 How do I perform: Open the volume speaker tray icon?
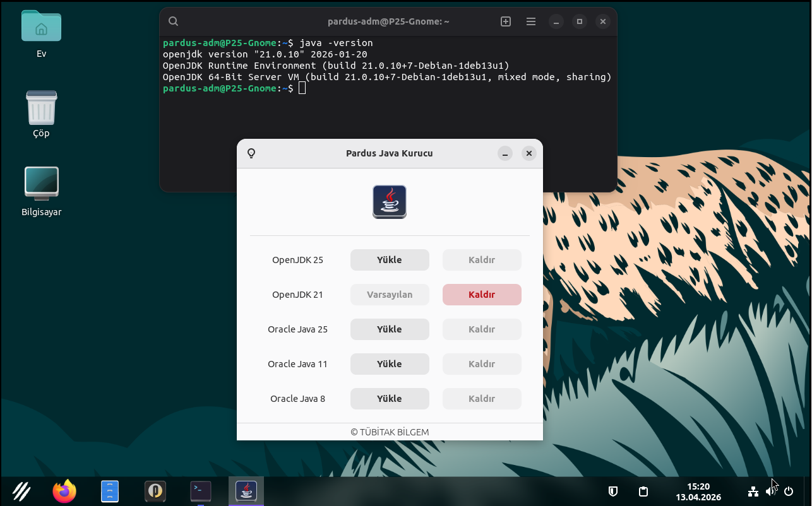tap(771, 491)
